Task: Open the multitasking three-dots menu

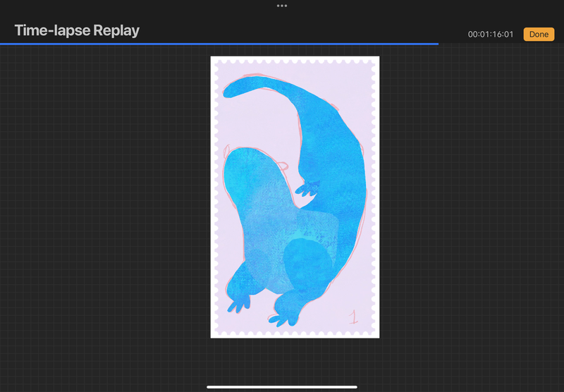Action: [x=282, y=6]
